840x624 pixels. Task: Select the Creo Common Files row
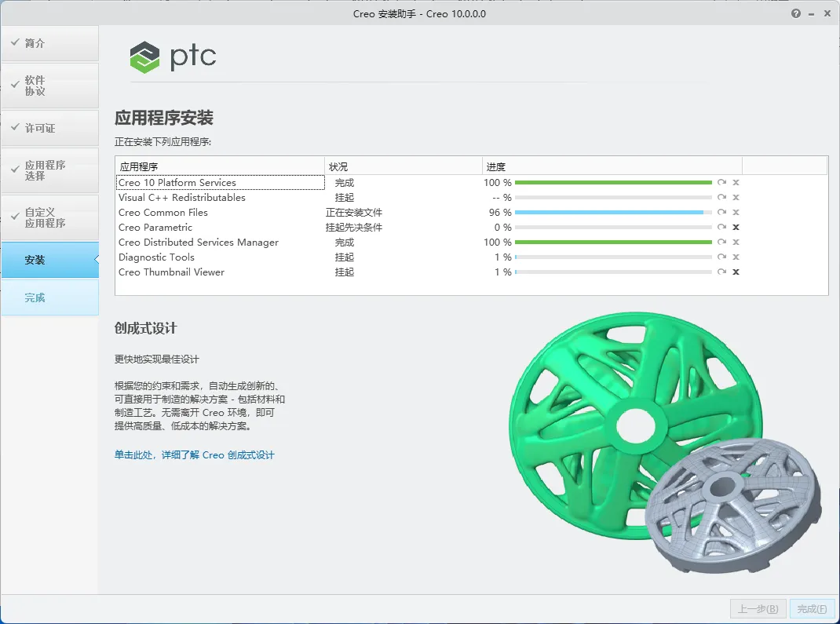click(472, 213)
